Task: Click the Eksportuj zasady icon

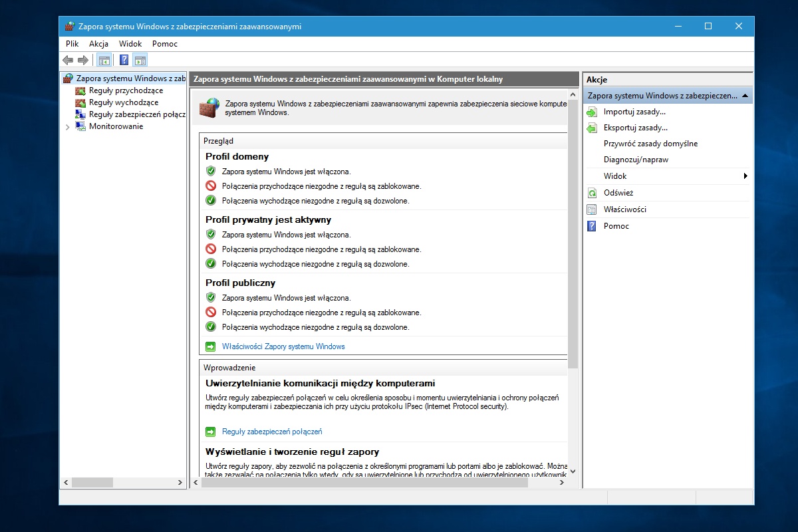Action: pos(592,128)
